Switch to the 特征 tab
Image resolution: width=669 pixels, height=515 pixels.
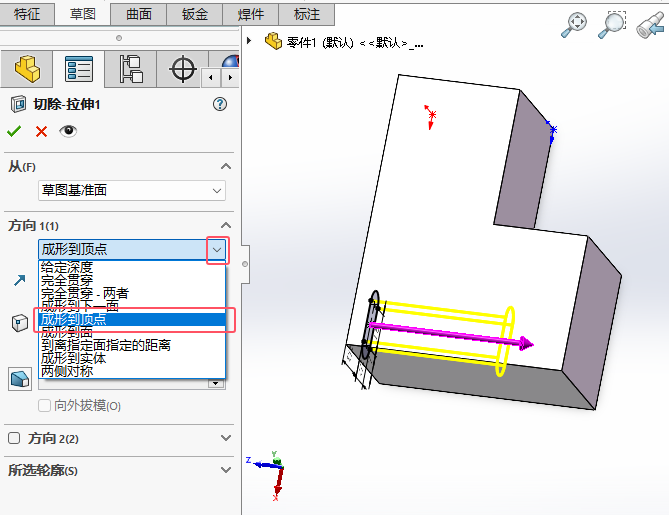click(x=27, y=14)
